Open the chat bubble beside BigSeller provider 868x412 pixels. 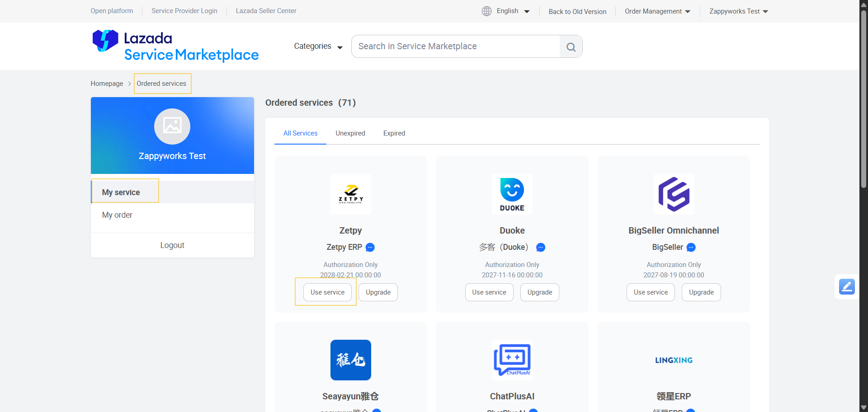(691, 248)
